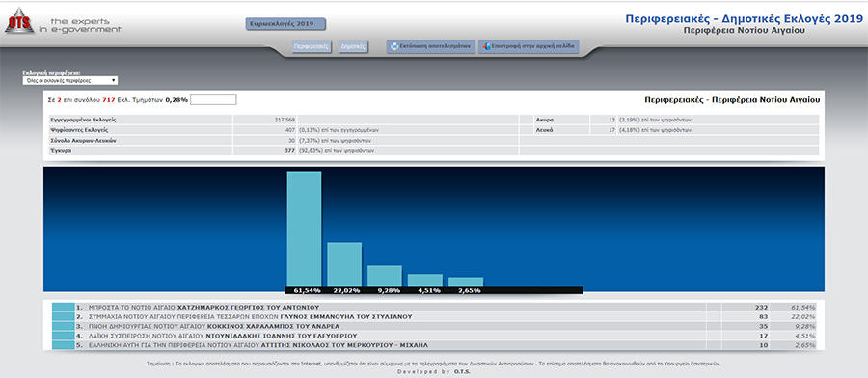Click the Άκυρα label
Screen dimensions: 868x378
click(x=545, y=120)
